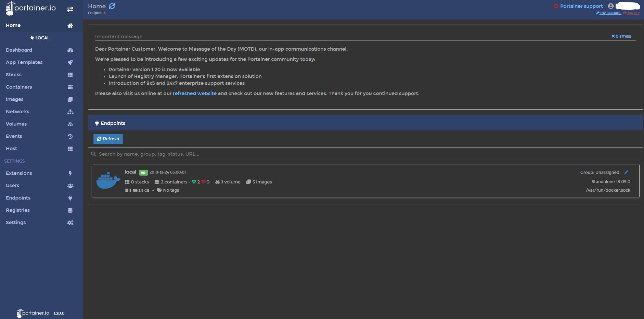Click '/var/run/docker.sock' URL text
The width and height of the screenshot is (644, 319).
coord(608,190)
